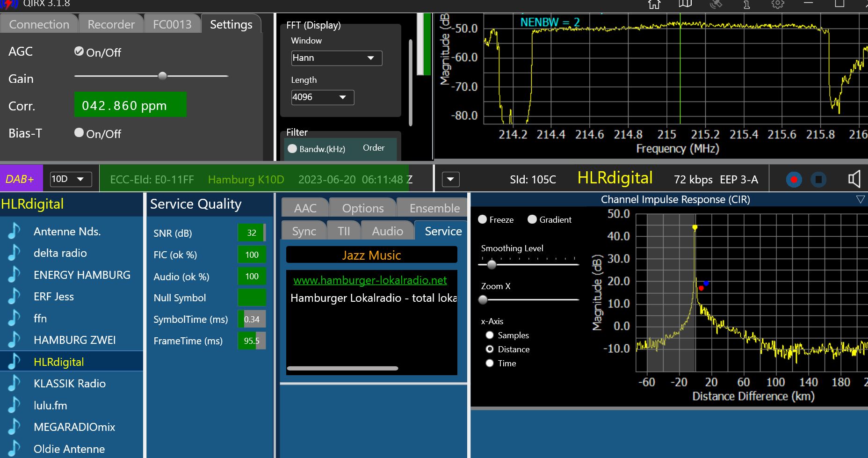Click the Home icon in title bar
The image size is (868, 458).
[654, 4]
